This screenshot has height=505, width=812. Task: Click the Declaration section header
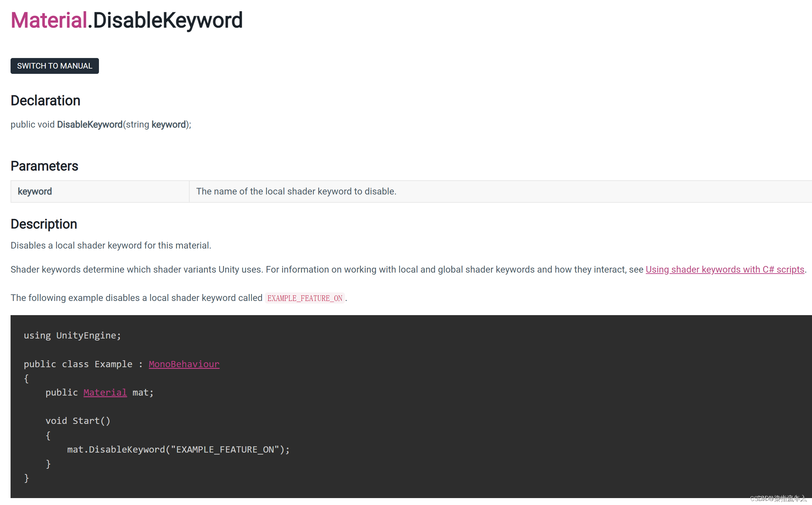click(x=46, y=101)
